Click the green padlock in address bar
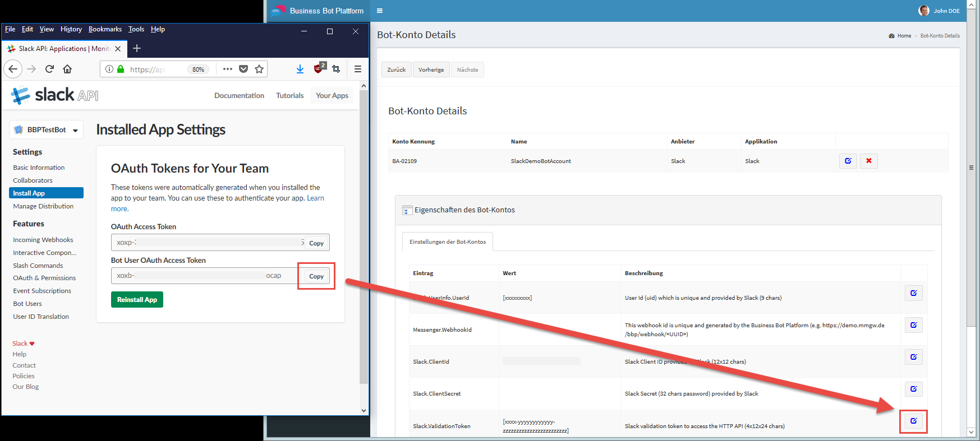980x441 pixels. click(x=121, y=69)
